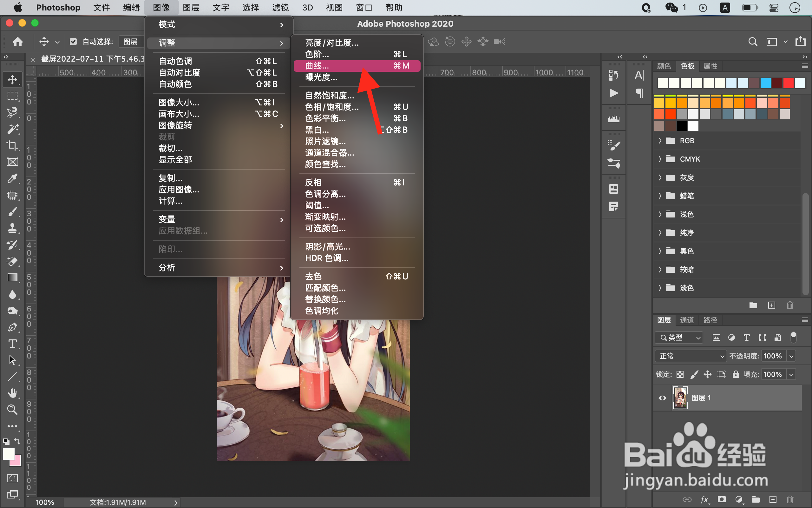Toggle visibility of 图层 1

click(x=662, y=398)
